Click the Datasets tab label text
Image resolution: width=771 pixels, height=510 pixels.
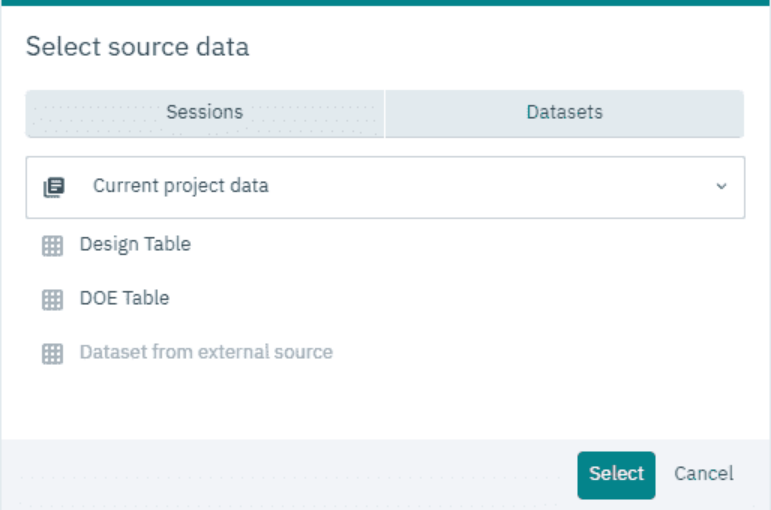point(564,113)
